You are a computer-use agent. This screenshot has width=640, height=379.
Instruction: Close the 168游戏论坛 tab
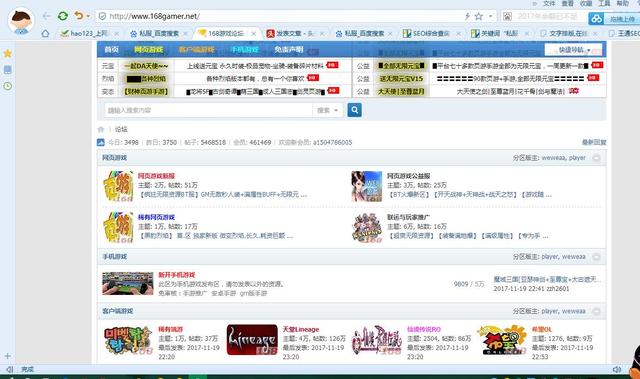pos(253,33)
